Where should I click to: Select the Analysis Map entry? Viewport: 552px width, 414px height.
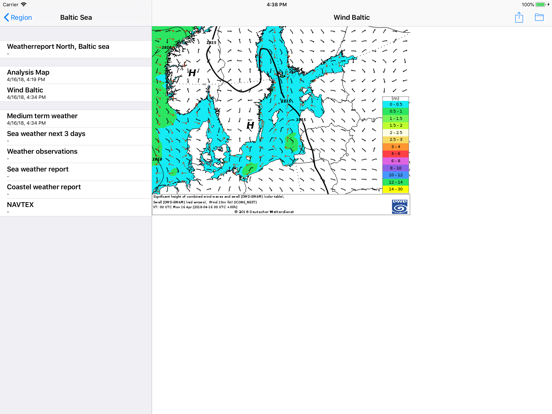[x=76, y=75]
